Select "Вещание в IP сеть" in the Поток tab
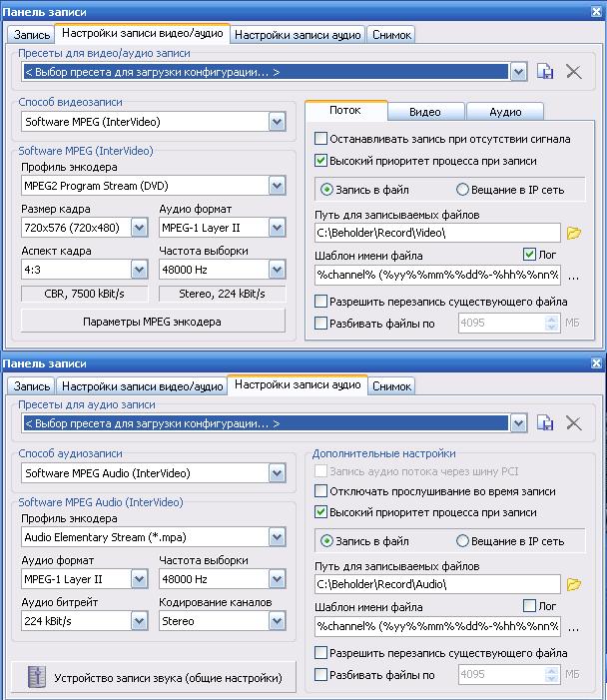 (462, 190)
